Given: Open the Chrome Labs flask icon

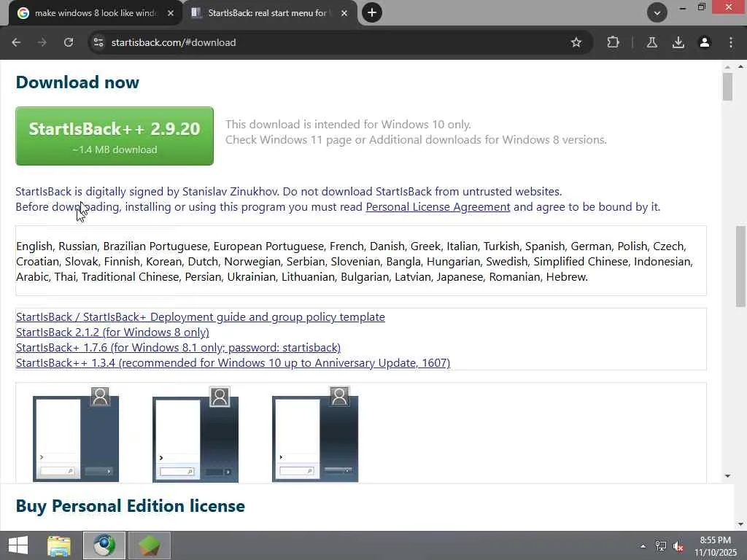Looking at the screenshot, I should 651,42.
